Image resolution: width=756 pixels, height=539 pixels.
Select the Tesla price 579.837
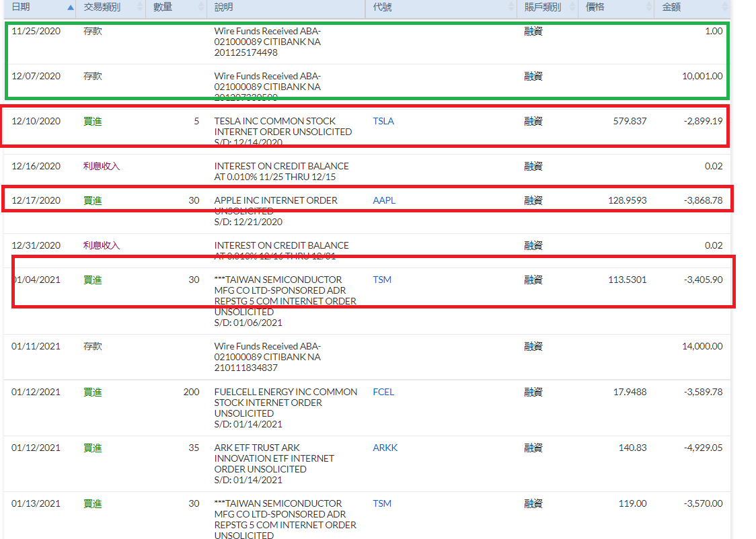[x=630, y=122]
